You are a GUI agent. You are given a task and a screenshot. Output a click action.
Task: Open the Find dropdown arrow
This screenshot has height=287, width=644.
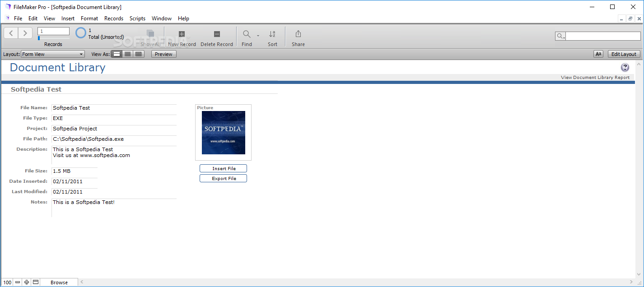[x=258, y=35]
